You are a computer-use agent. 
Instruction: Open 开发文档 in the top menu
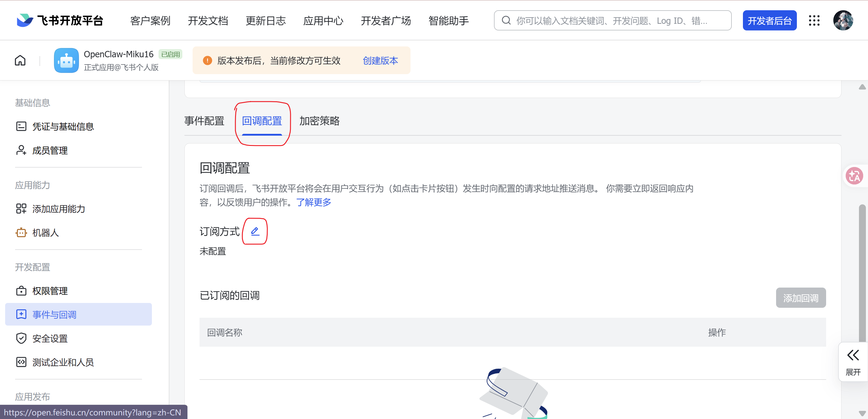pos(208,20)
